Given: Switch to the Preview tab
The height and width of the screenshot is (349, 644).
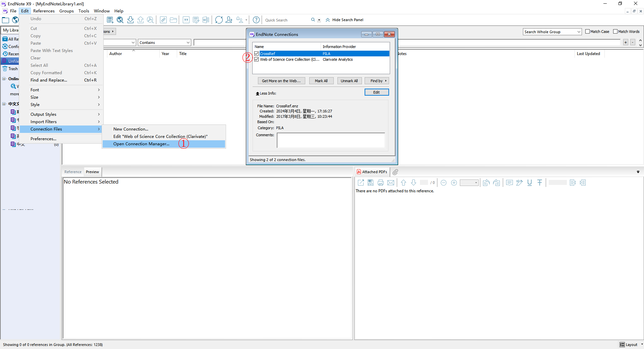Looking at the screenshot, I should point(92,172).
